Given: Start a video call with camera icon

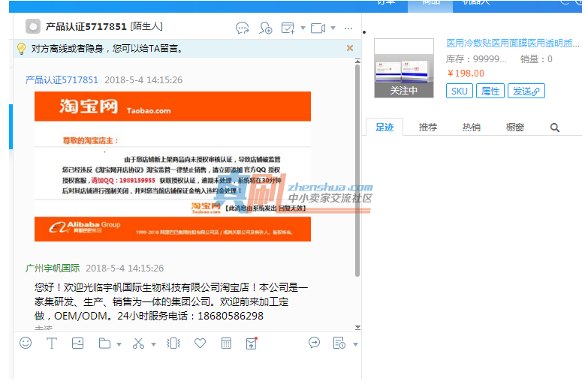Looking at the screenshot, I should pyautogui.click(x=318, y=28).
